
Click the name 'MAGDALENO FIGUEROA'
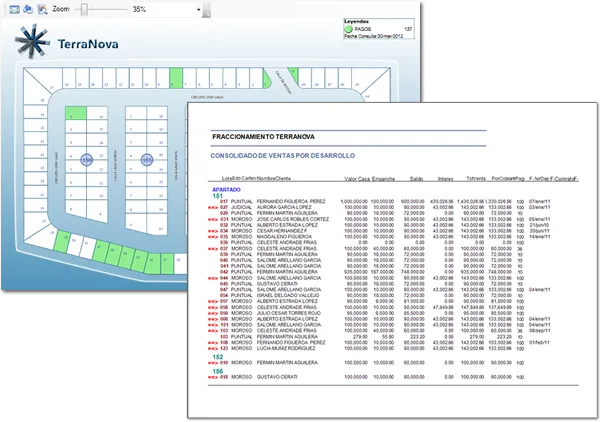[x=284, y=236]
